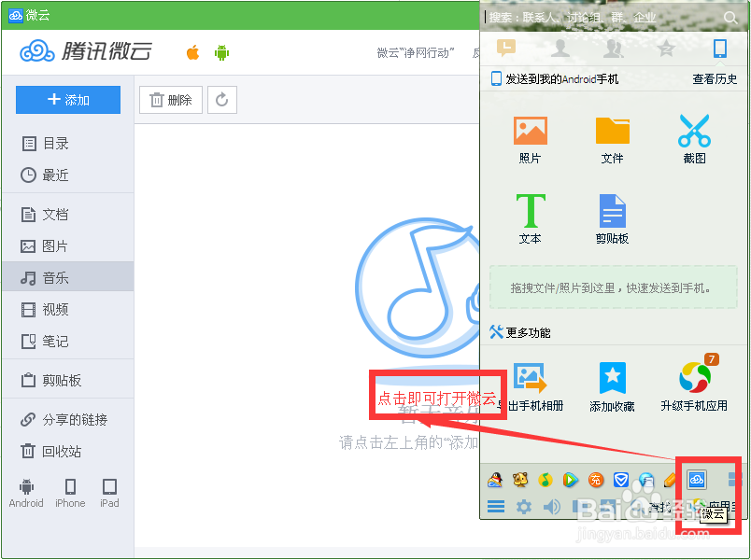Click the blue 添加 add button
This screenshot has height=560, width=751.
[67, 99]
